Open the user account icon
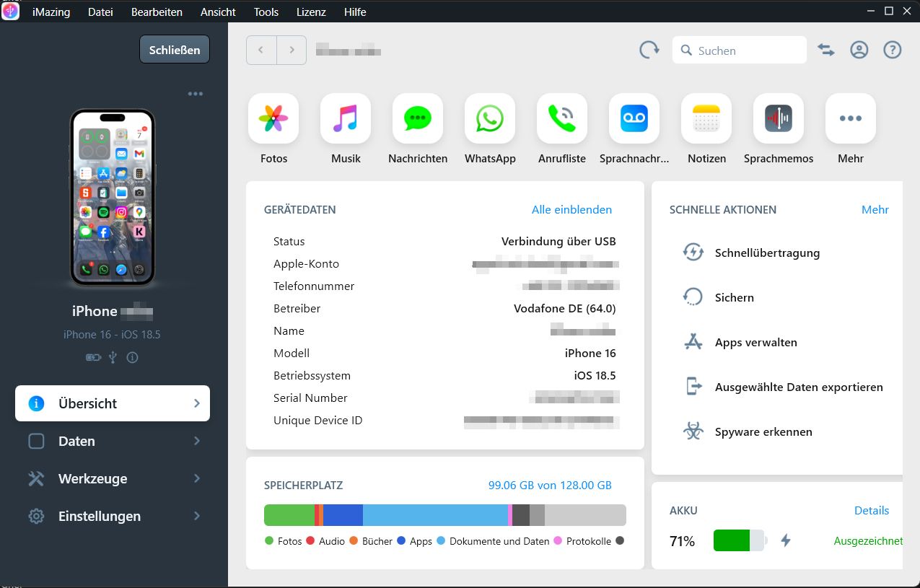920x588 pixels. [859, 50]
